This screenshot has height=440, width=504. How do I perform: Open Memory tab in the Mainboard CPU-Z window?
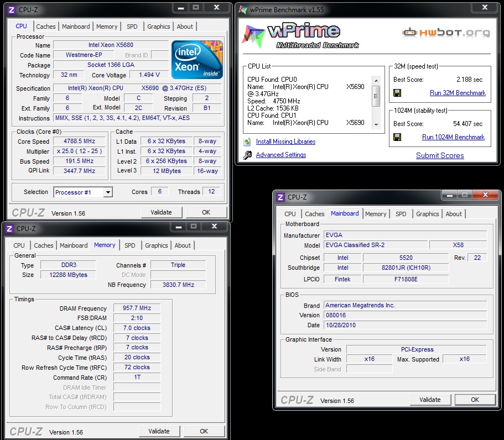tap(376, 214)
